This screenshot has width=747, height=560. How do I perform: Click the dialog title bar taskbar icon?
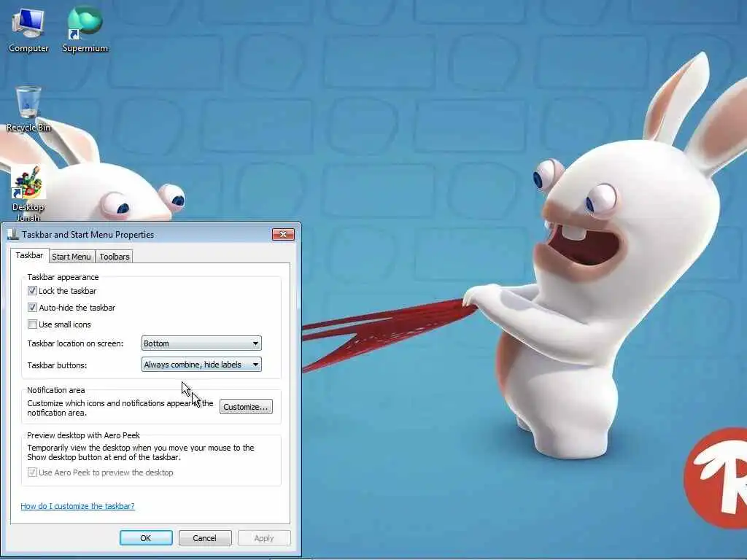(13, 234)
